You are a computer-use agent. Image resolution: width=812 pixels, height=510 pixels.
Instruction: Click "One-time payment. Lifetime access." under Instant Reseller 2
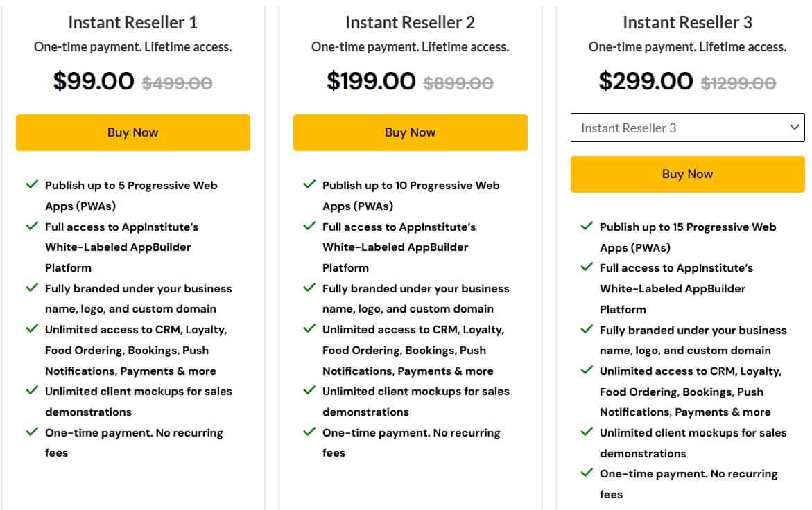[410, 47]
